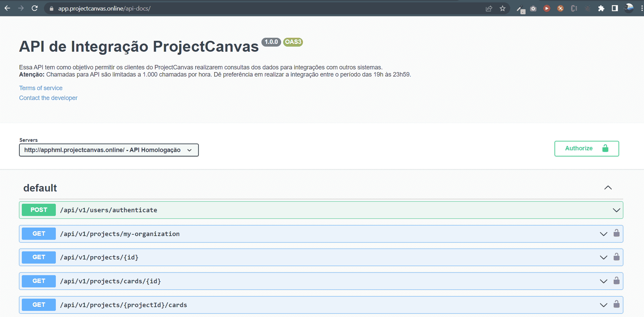Click the lock icon inside the Authorize button

tap(605, 148)
